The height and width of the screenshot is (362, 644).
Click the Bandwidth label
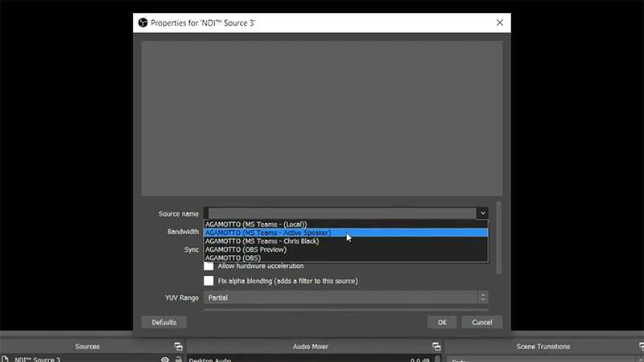coord(183,232)
